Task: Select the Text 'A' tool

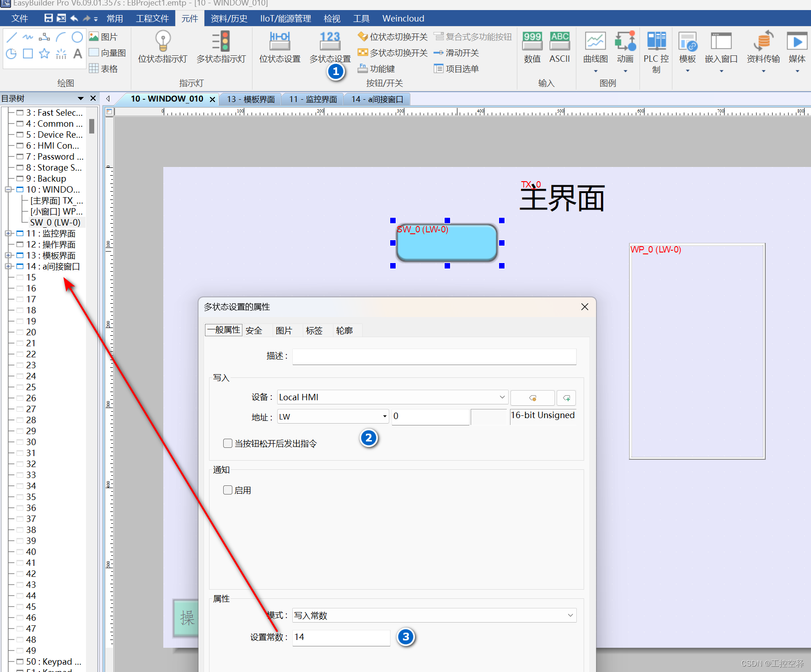Action: point(77,54)
